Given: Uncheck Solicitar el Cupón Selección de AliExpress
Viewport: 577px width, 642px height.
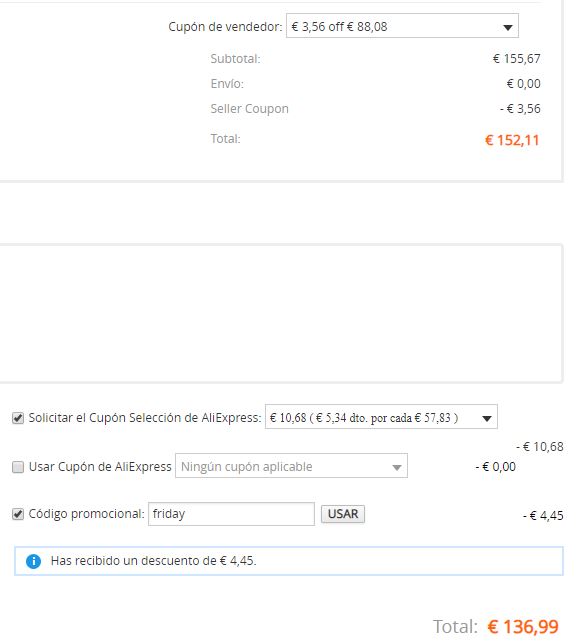Looking at the screenshot, I should point(18,418).
